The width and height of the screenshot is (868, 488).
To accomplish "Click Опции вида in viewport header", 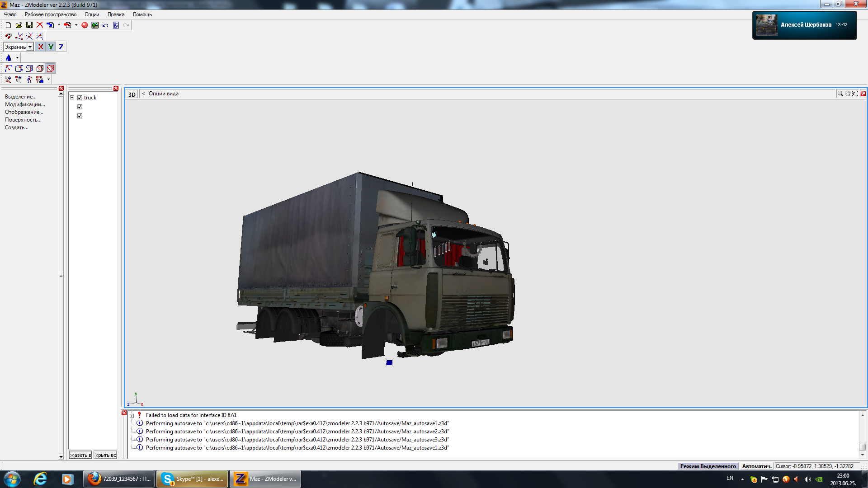I will pyautogui.click(x=163, y=94).
